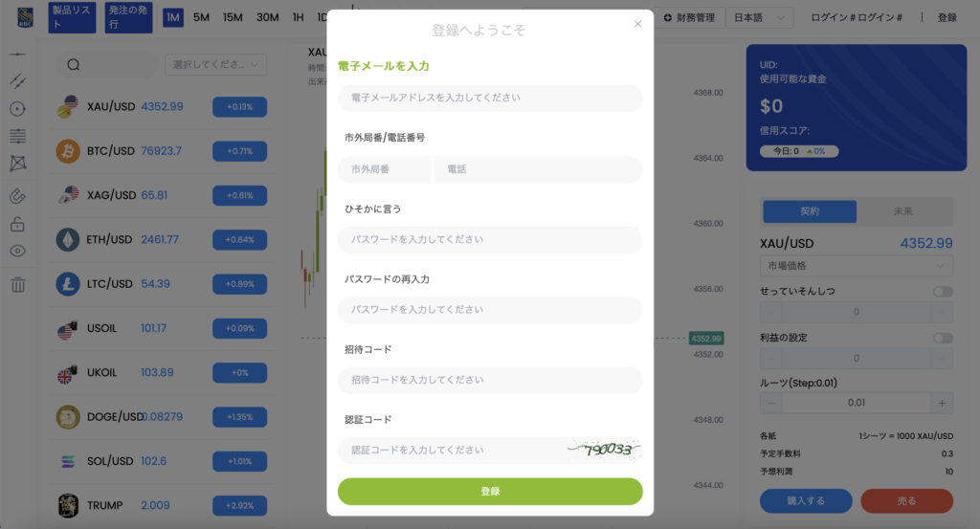Click the XAG/USD silver icon
This screenshot has height=529, width=980.
pyautogui.click(x=68, y=195)
